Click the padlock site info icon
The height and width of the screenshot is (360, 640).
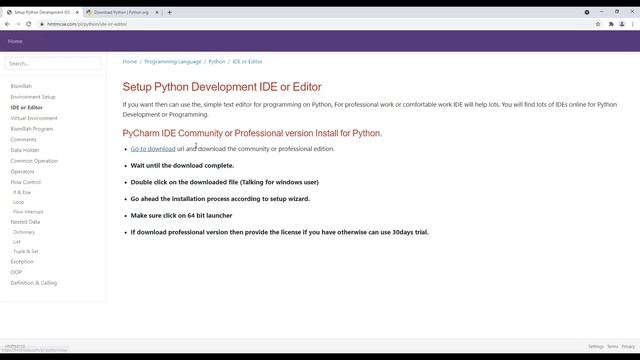coord(42,24)
